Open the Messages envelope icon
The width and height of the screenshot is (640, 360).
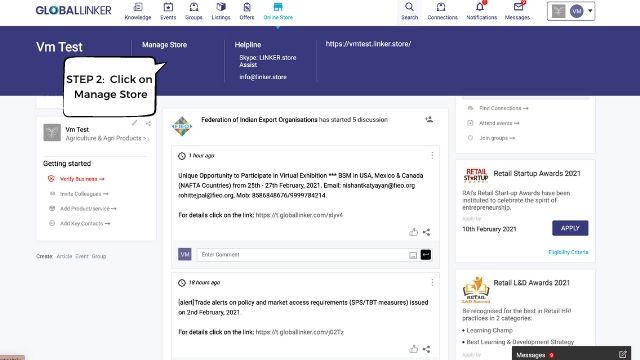click(x=518, y=7)
